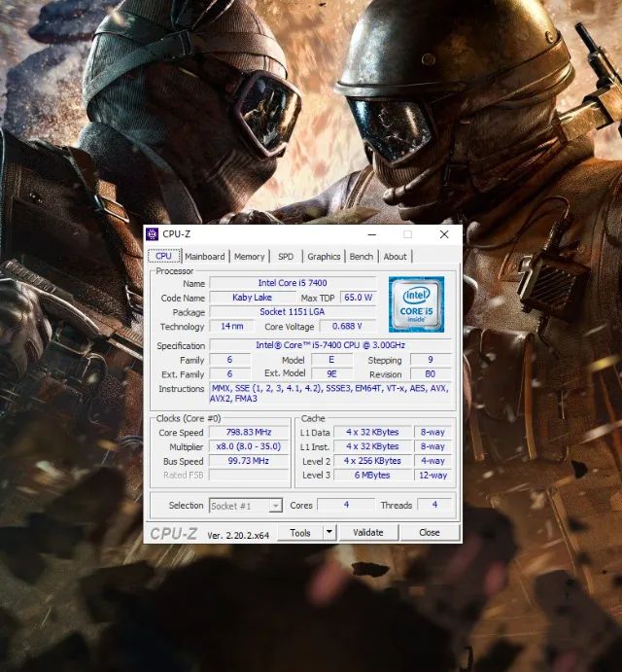Click the Threads count field showing 4

click(434, 505)
